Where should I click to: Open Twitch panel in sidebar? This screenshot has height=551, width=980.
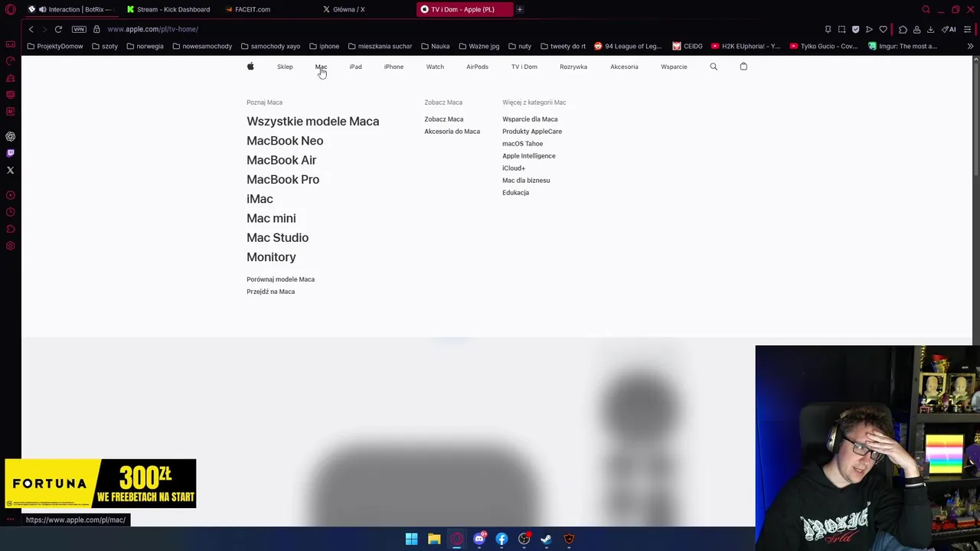[10, 153]
